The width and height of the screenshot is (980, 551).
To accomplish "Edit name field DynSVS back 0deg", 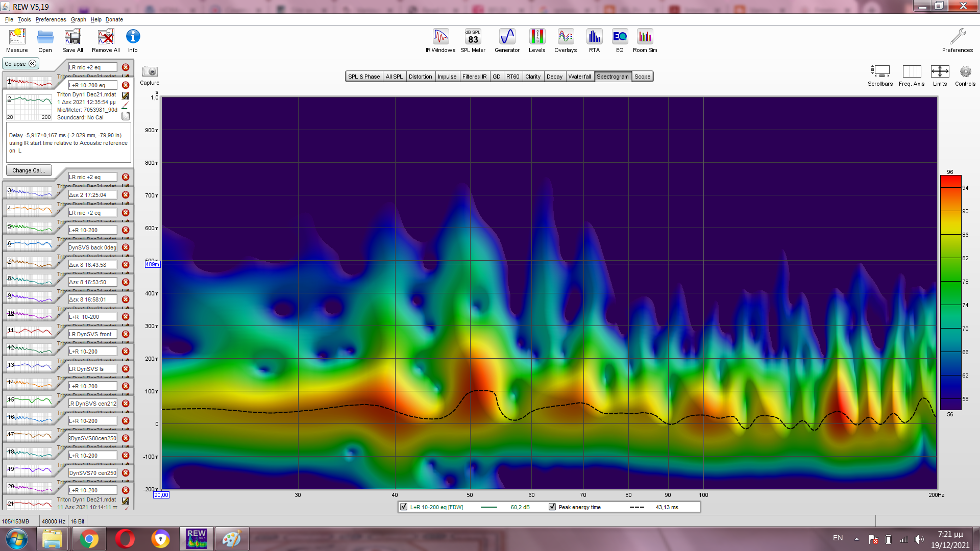I will click(x=92, y=247).
